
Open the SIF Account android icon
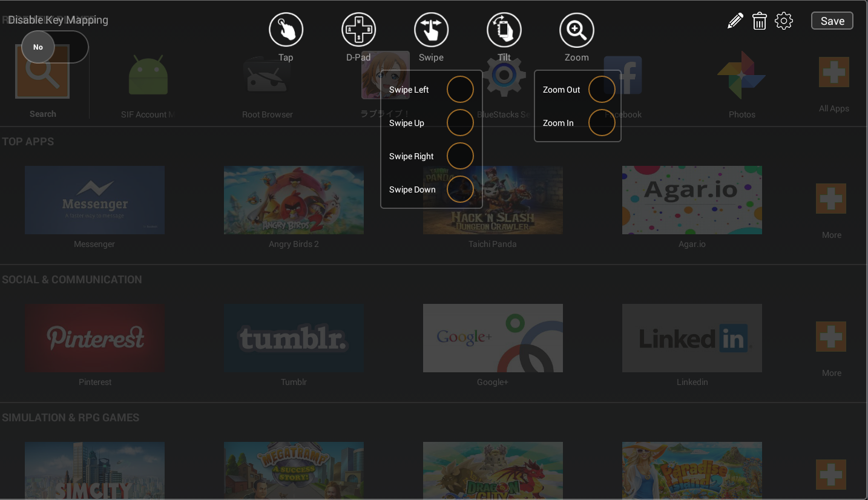pyautogui.click(x=148, y=75)
